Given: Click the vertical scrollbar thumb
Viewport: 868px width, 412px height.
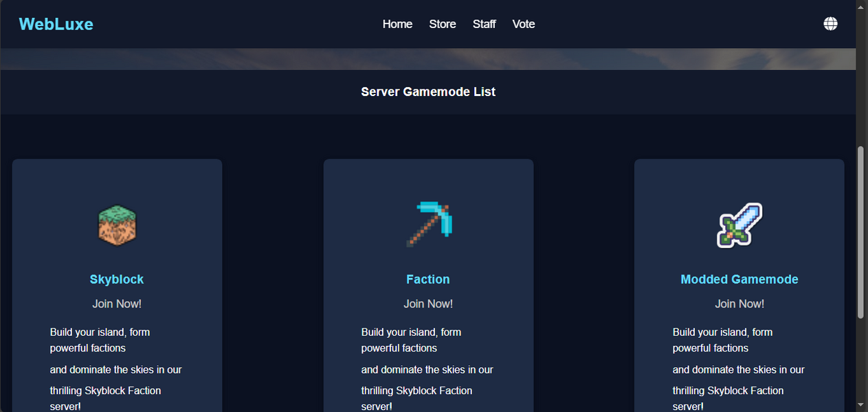Looking at the screenshot, I should (x=861, y=232).
